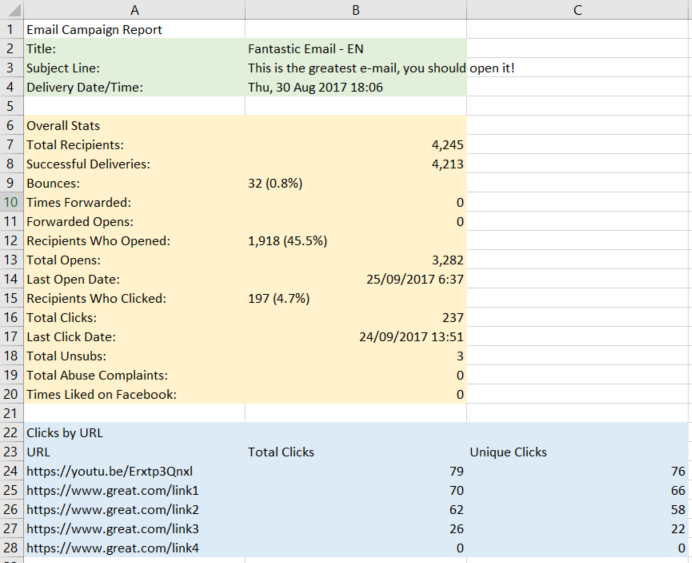
Task: Click the 'Overall Stats' cell
Action: pyautogui.click(x=135, y=125)
